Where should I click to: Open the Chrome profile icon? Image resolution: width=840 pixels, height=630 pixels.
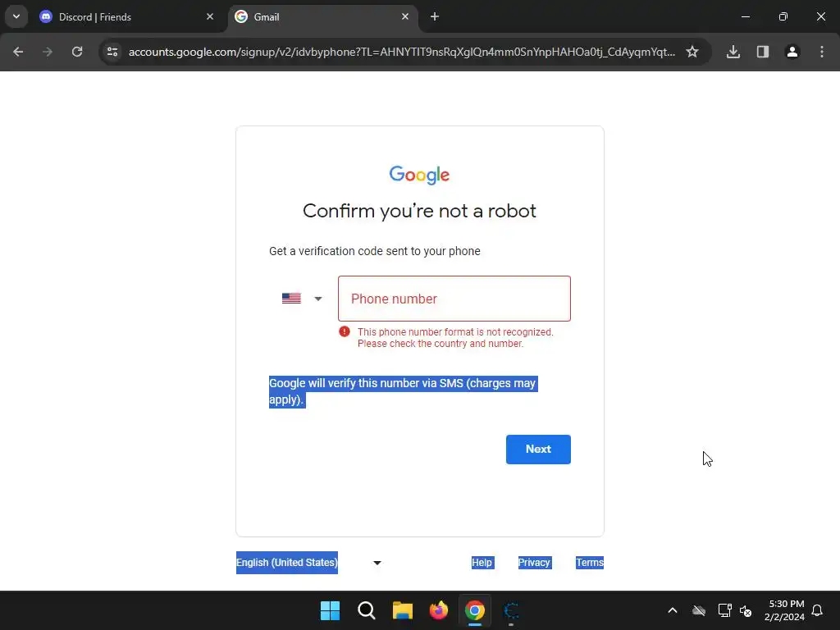[x=792, y=52]
